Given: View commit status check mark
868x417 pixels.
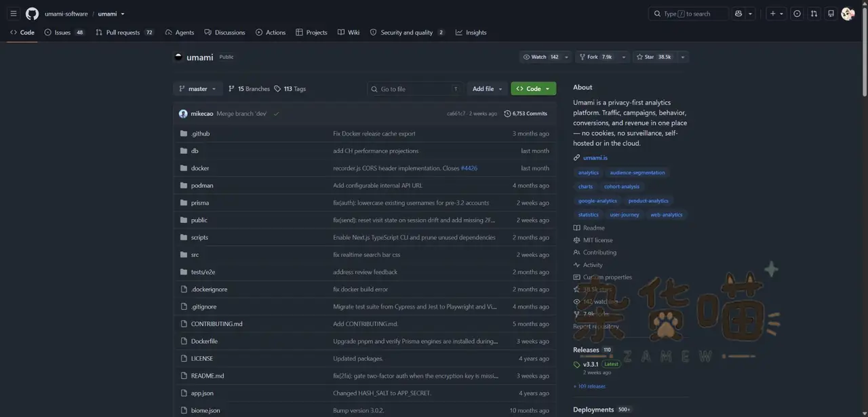Looking at the screenshot, I should click(276, 114).
